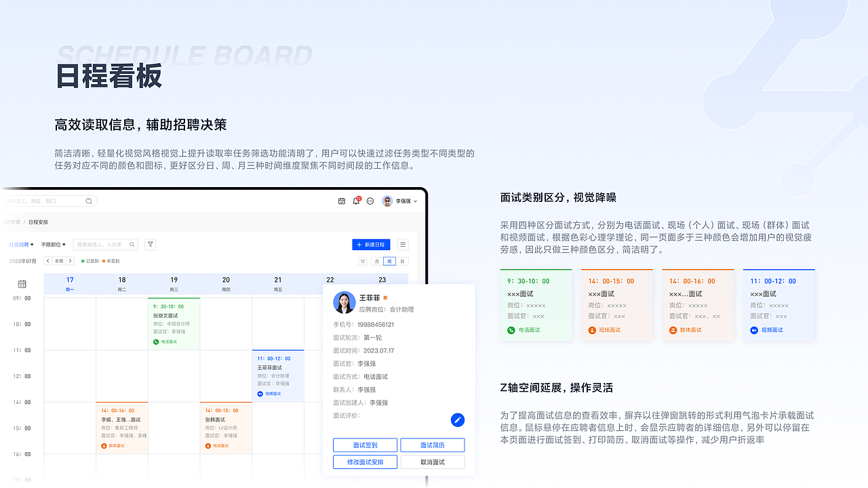Click the 李强强 user avatar
Screen dimensions: 868x488
click(x=387, y=201)
